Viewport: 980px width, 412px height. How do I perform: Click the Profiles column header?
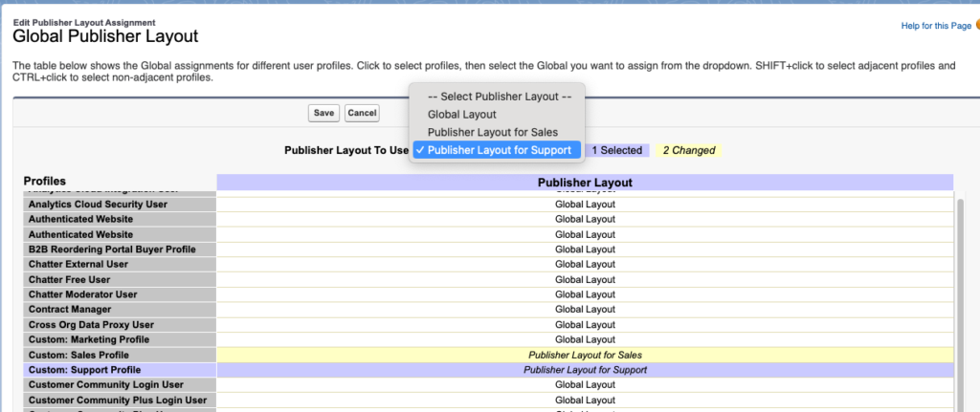[44, 181]
